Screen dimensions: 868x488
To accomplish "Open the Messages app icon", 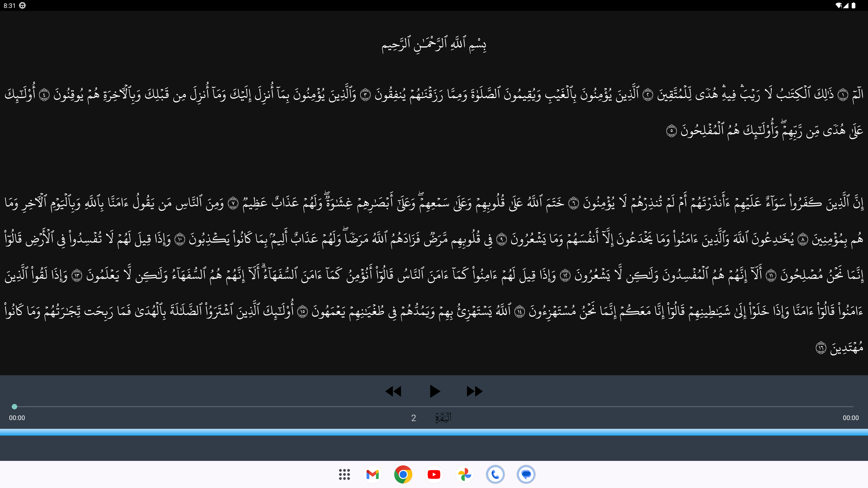I will [x=526, y=474].
